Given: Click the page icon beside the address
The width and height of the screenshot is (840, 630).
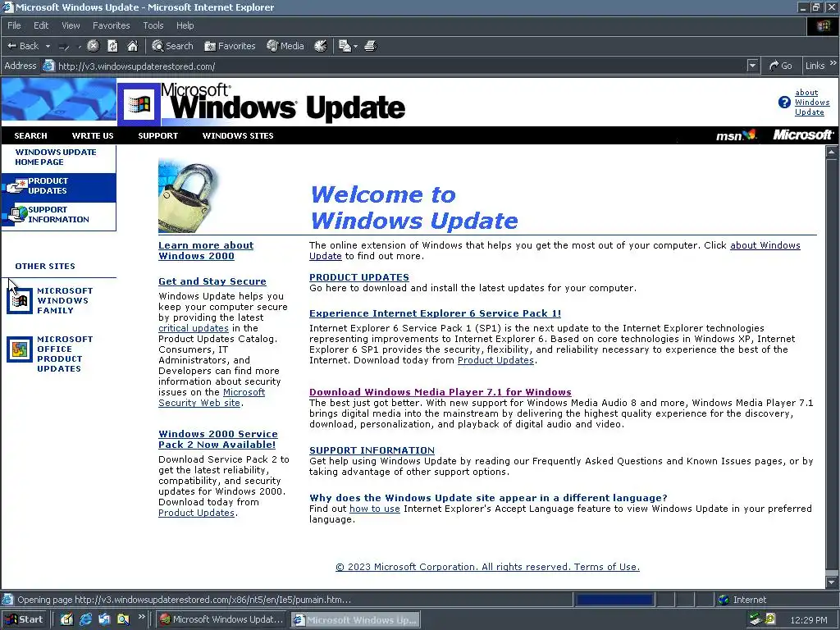Looking at the screenshot, I should pyautogui.click(x=48, y=66).
